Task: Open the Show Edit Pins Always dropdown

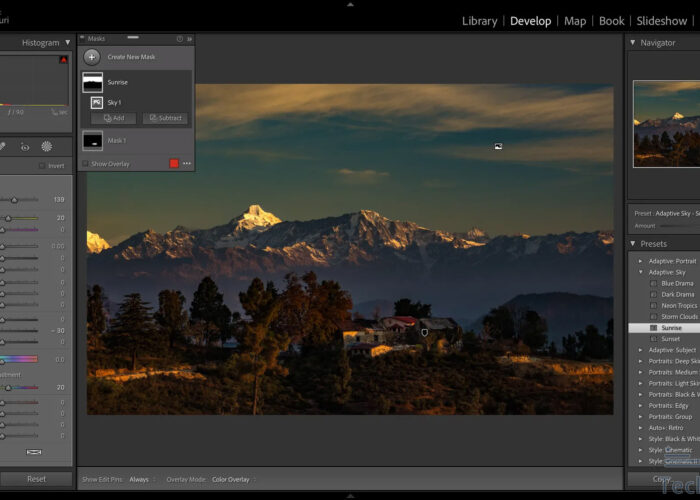Action: 142,479
